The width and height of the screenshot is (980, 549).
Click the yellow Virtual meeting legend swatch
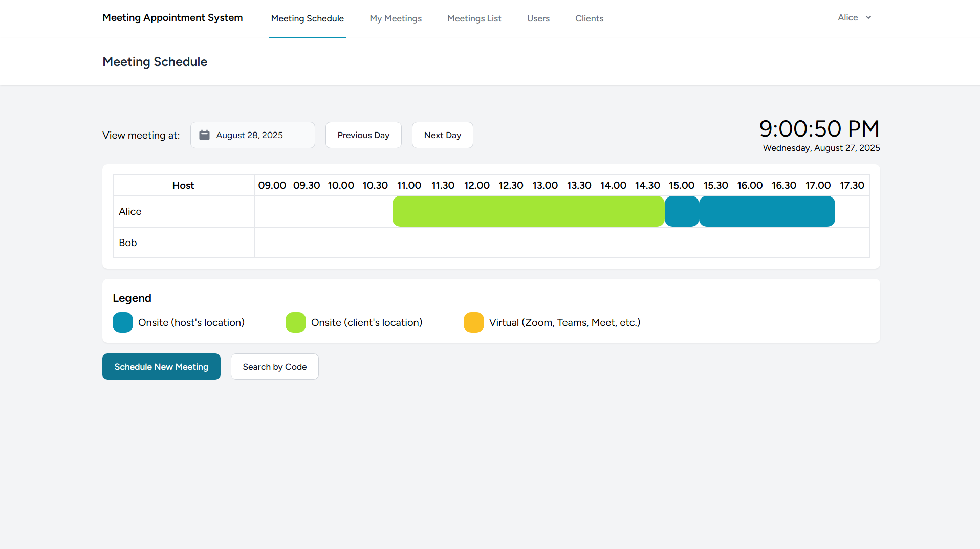click(474, 322)
